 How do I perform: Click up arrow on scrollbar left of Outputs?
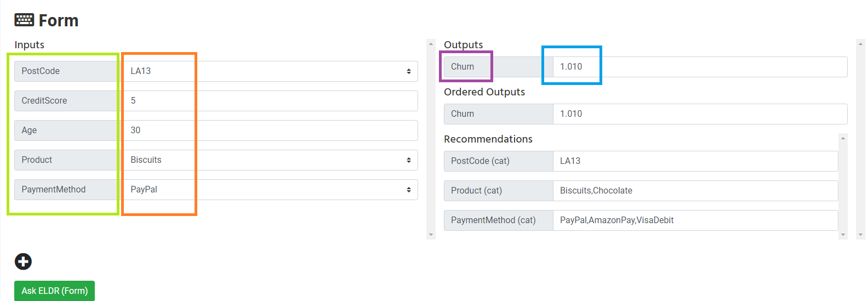tap(431, 43)
